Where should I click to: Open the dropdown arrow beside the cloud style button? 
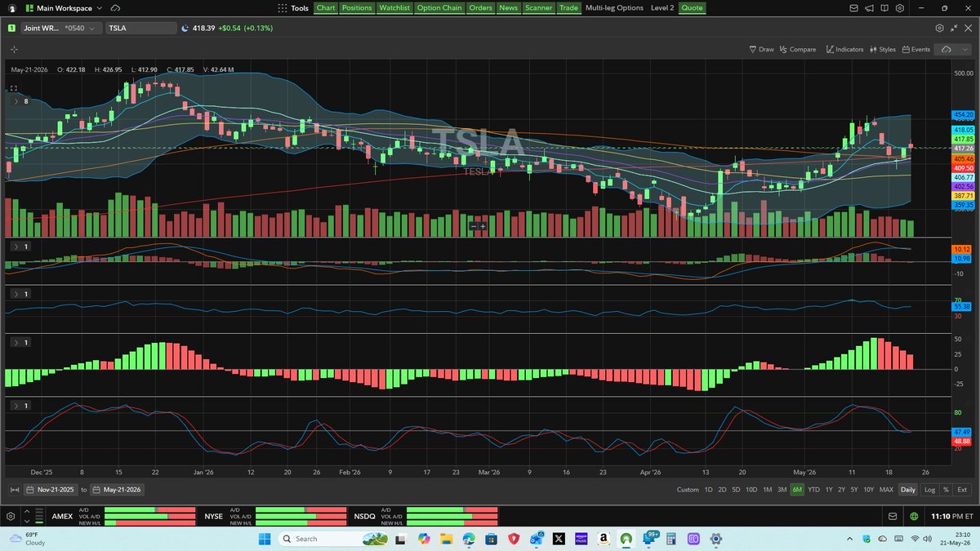964,49
